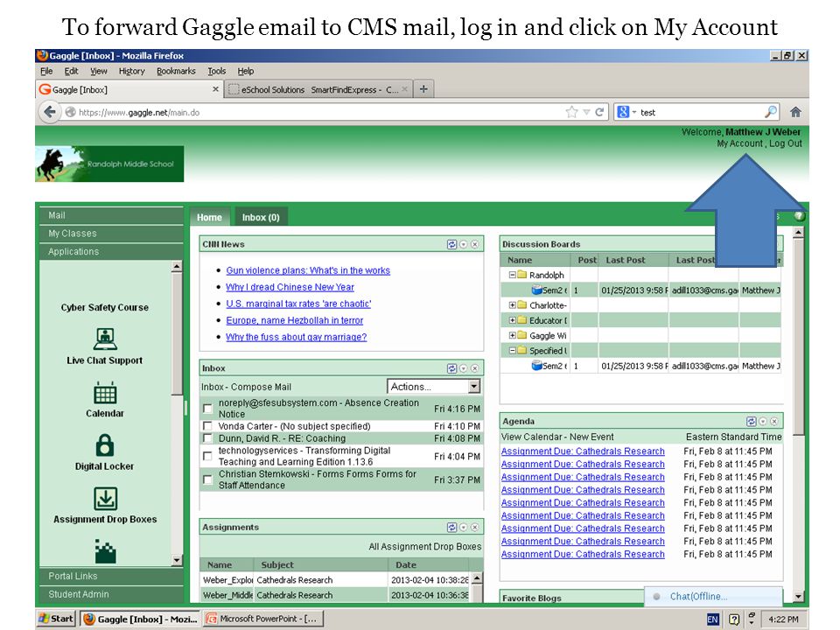The image size is (840, 630).
Task: Open the Portal Links sidebar section
Action: pos(111,576)
